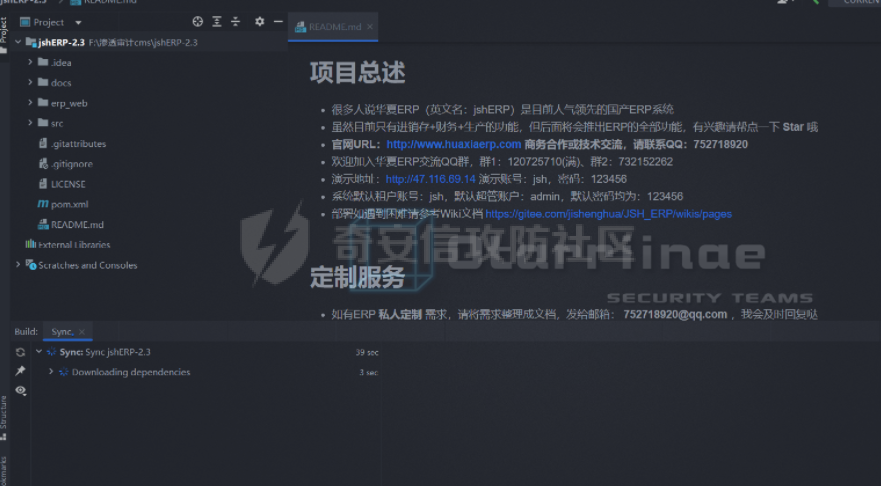This screenshot has width=881, height=486.
Task: Open the huaxiaerp.com website link
Action: (x=453, y=144)
